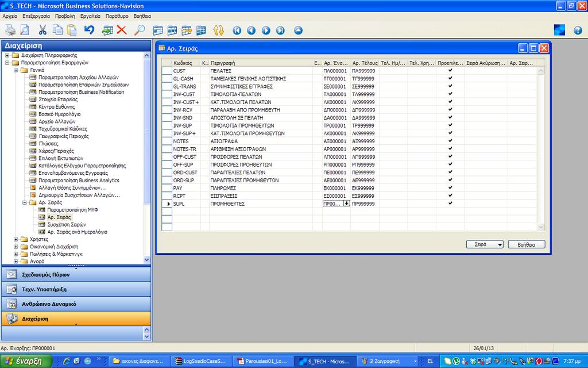Click the Show All grid icon

tap(201, 30)
